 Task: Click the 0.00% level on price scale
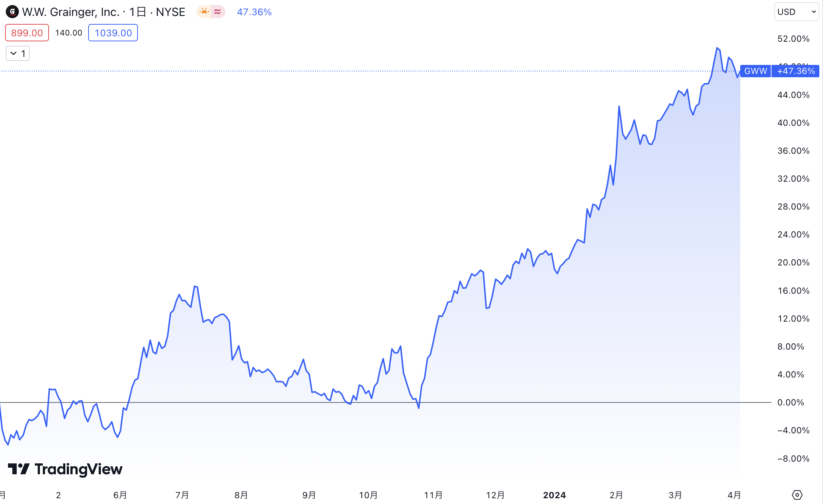coord(790,402)
